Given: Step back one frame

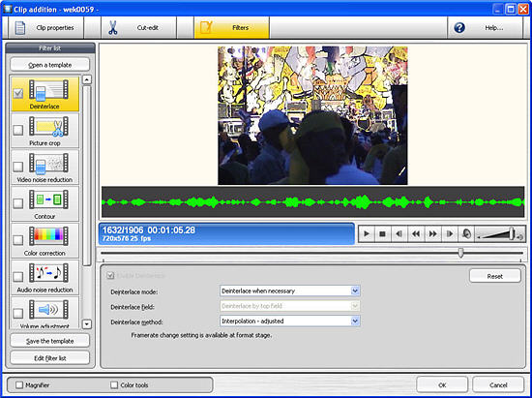Looking at the screenshot, I should tap(399, 234).
